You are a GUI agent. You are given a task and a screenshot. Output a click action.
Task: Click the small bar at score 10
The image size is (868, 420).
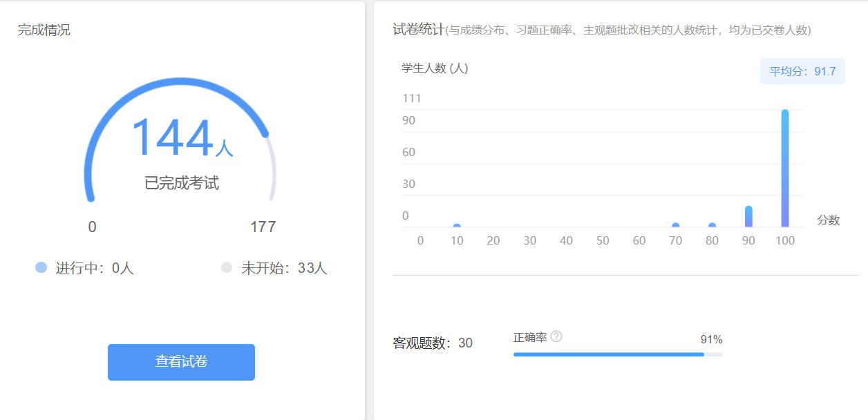coord(457,226)
